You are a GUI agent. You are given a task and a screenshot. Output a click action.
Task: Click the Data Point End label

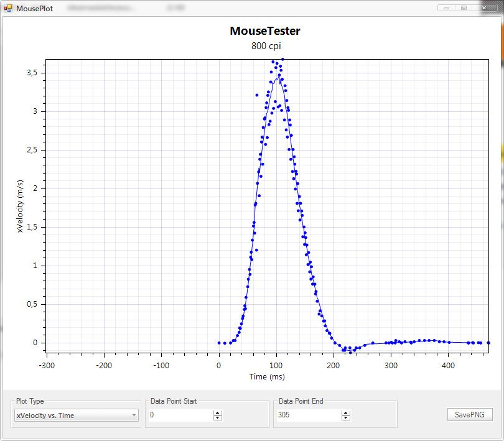tap(301, 401)
